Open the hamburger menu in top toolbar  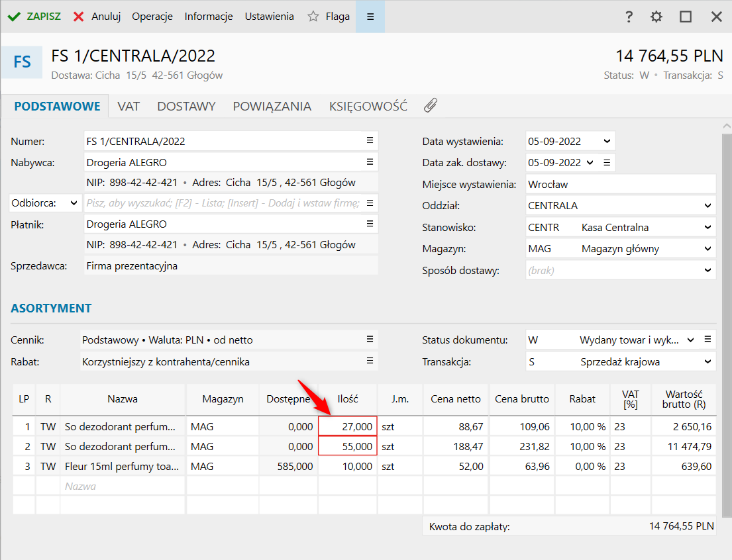pyautogui.click(x=370, y=17)
